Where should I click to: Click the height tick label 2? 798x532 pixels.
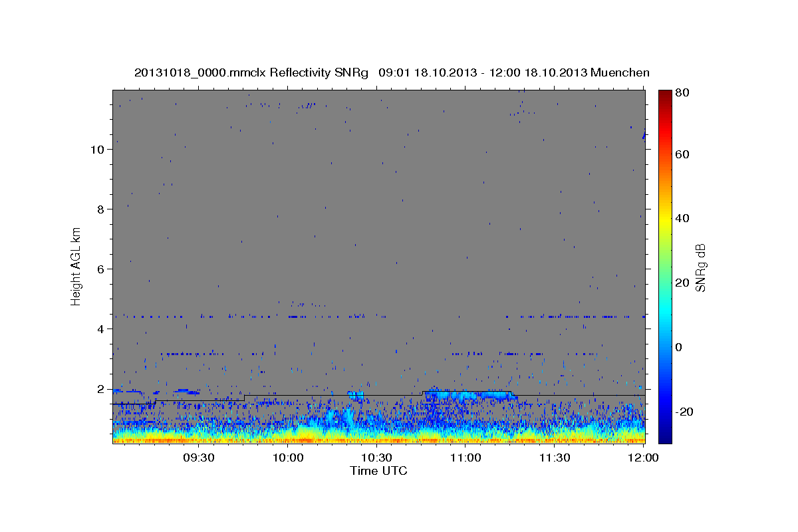pos(102,388)
